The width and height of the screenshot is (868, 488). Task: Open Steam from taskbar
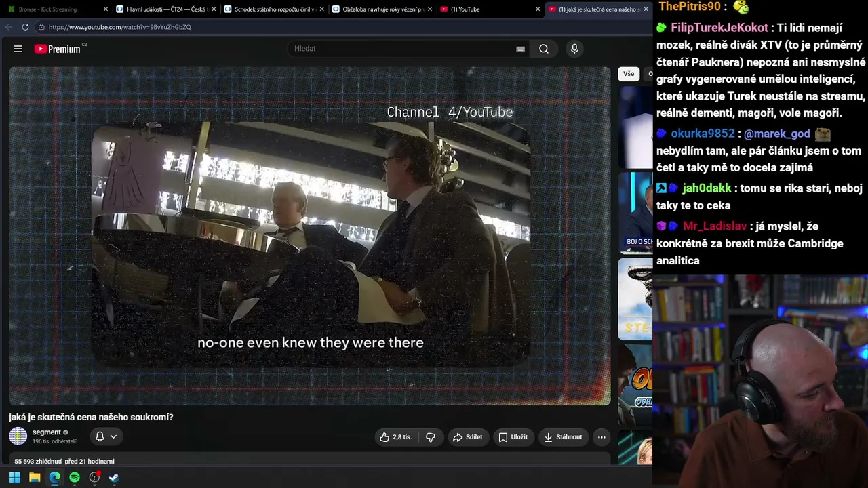[114, 477]
